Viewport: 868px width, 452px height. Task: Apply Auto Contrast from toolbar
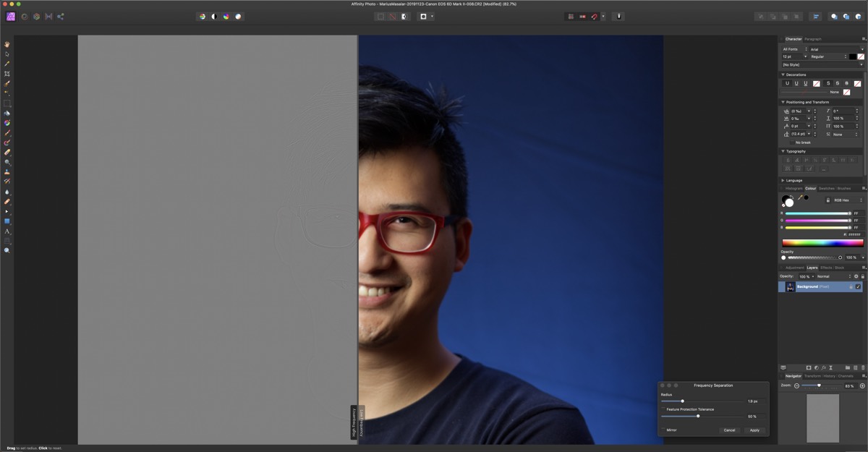tap(214, 16)
